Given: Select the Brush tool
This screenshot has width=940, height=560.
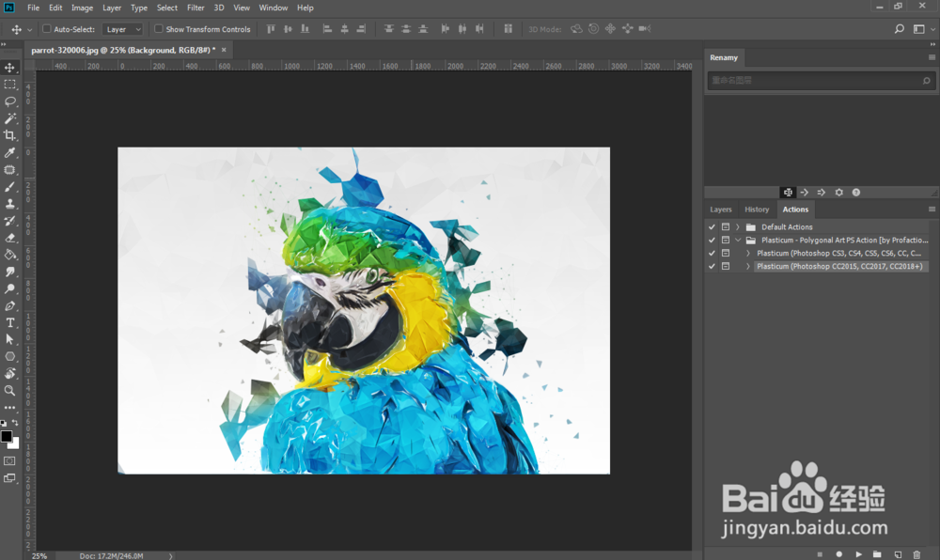Looking at the screenshot, I should click(x=9, y=187).
